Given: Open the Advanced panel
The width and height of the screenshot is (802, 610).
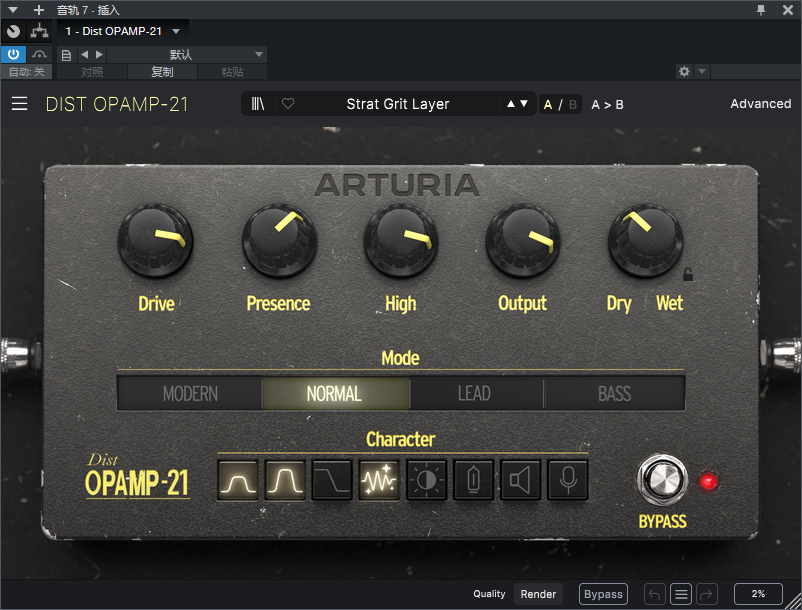Looking at the screenshot, I should pyautogui.click(x=761, y=104).
